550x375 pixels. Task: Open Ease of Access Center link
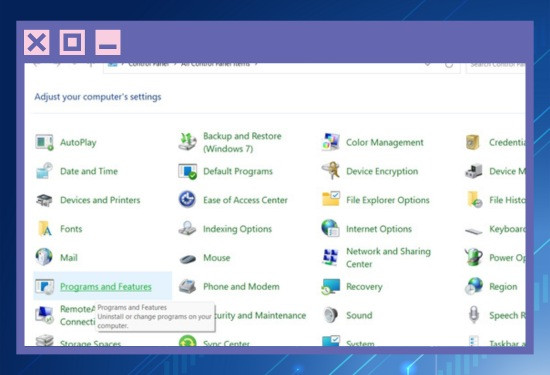[245, 200]
